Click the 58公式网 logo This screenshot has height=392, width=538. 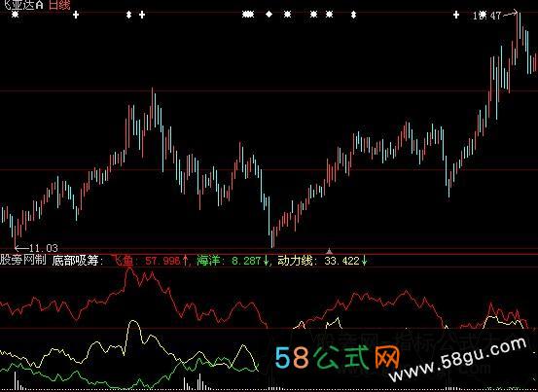point(338,357)
